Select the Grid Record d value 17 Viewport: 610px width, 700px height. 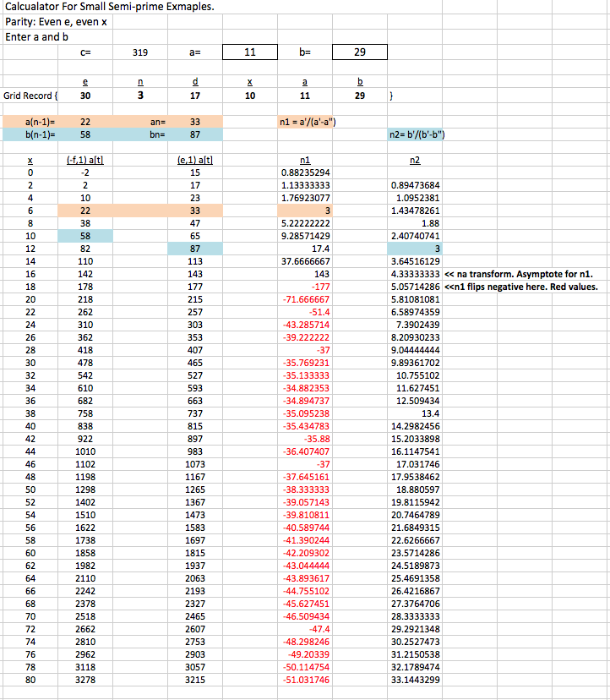click(195, 96)
